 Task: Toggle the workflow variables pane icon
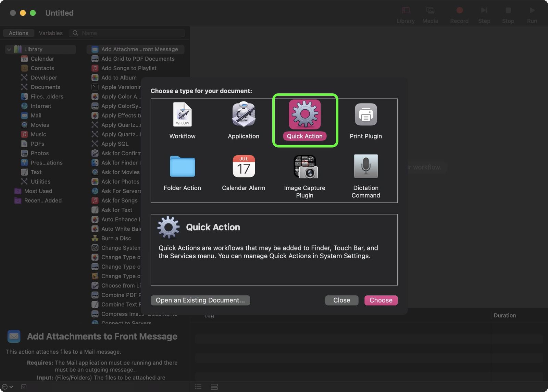pos(214,387)
